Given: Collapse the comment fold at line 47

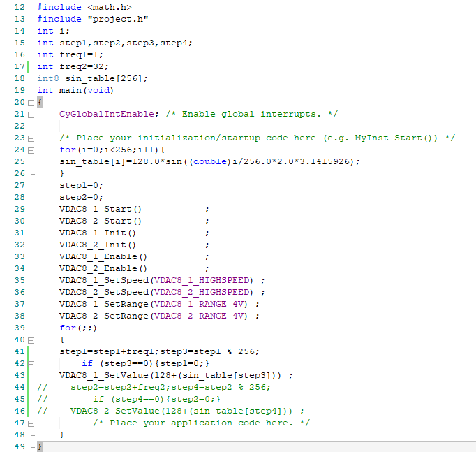Looking at the screenshot, I should pos(31,423).
